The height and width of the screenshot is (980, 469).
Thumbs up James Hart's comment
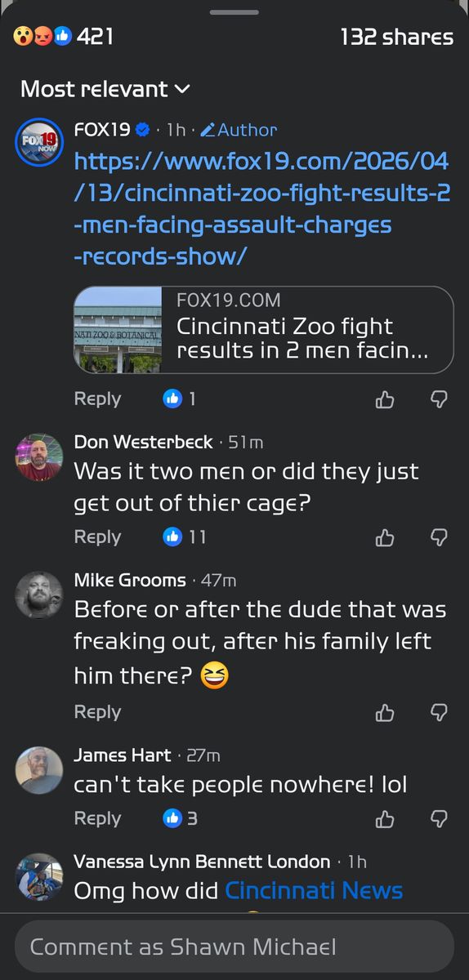pyautogui.click(x=385, y=819)
